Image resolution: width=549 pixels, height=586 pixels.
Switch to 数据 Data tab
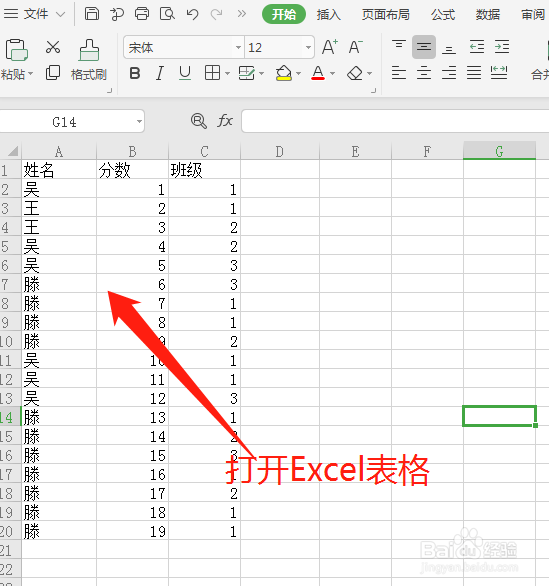tap(488, 15)
